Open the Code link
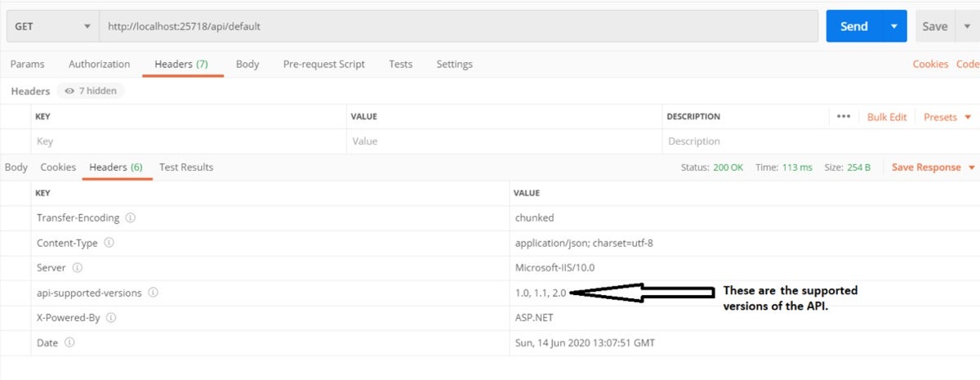Screen dimensions: 980x380 [967, 64]
